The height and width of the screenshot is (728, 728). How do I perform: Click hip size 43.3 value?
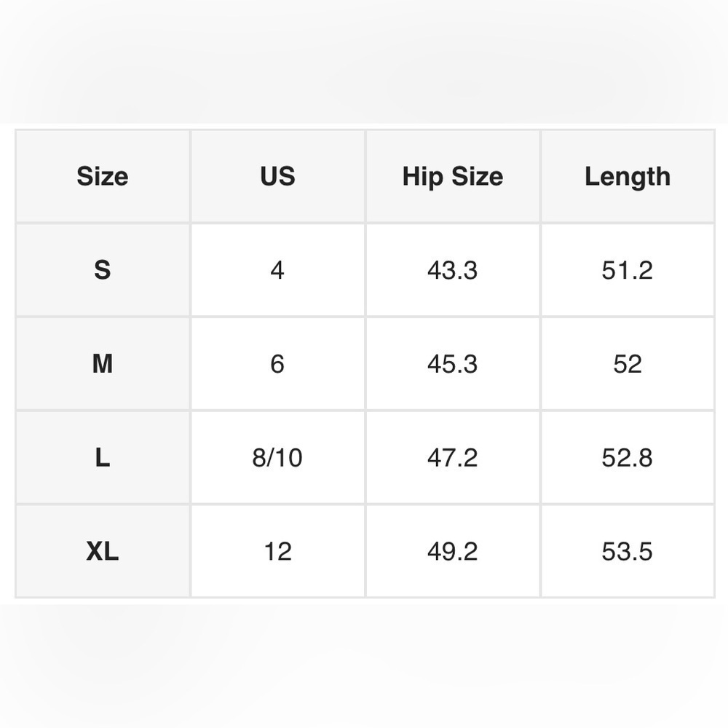tap(453, 270)
